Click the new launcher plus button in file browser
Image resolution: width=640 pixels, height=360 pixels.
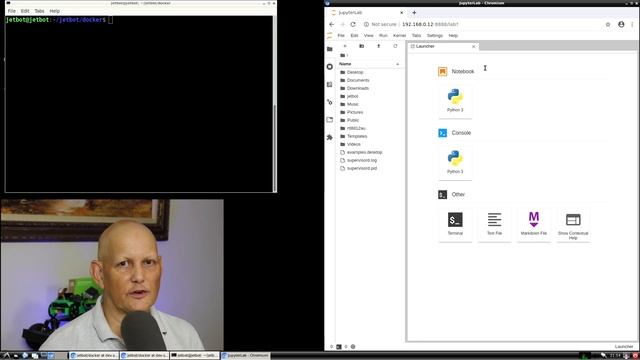coord(345,46)
